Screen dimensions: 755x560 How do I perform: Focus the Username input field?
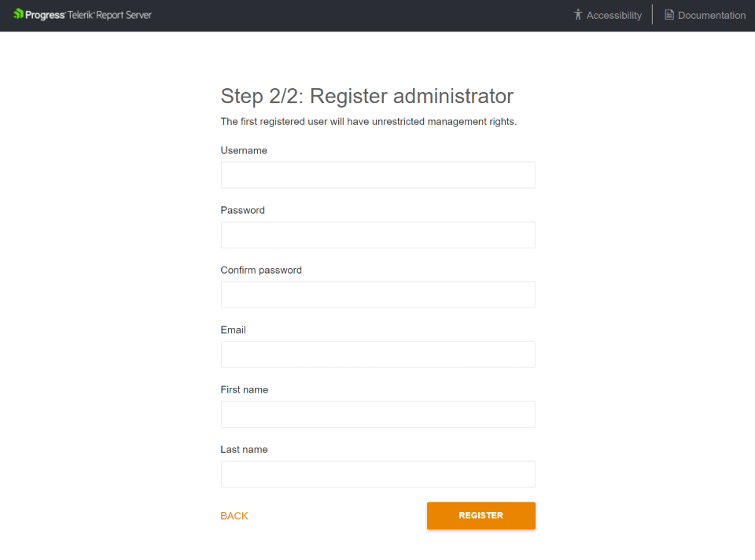(378, 175)
